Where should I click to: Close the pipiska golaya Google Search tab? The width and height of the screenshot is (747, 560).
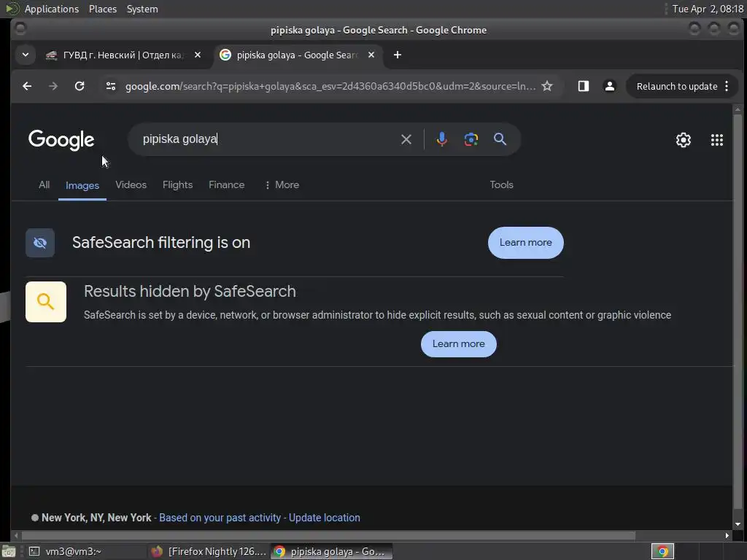click(371, 55)
